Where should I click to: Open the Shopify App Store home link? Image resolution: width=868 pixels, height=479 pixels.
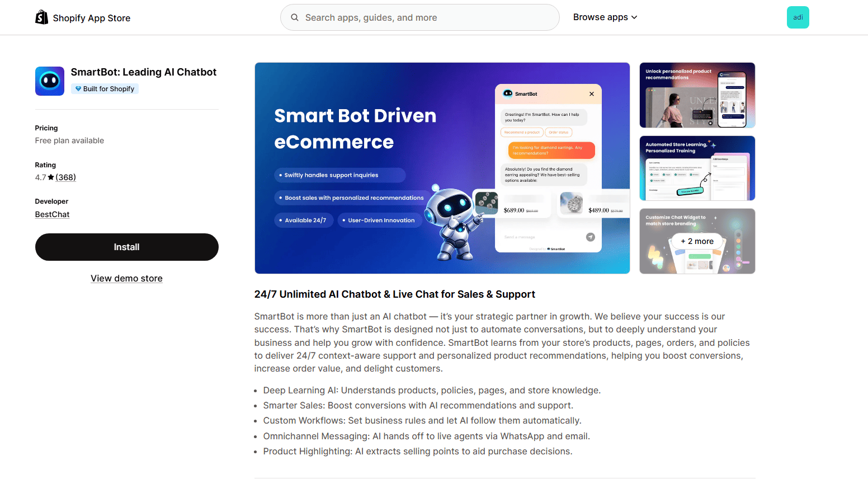tap(83, 18)
